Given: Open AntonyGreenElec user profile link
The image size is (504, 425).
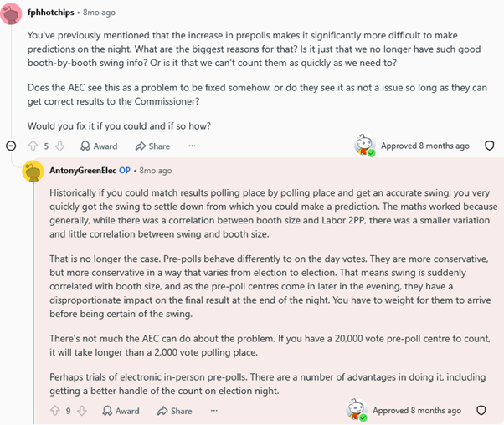Looking at the screenshot, I should pyautogui.click(x=83, y=171).
